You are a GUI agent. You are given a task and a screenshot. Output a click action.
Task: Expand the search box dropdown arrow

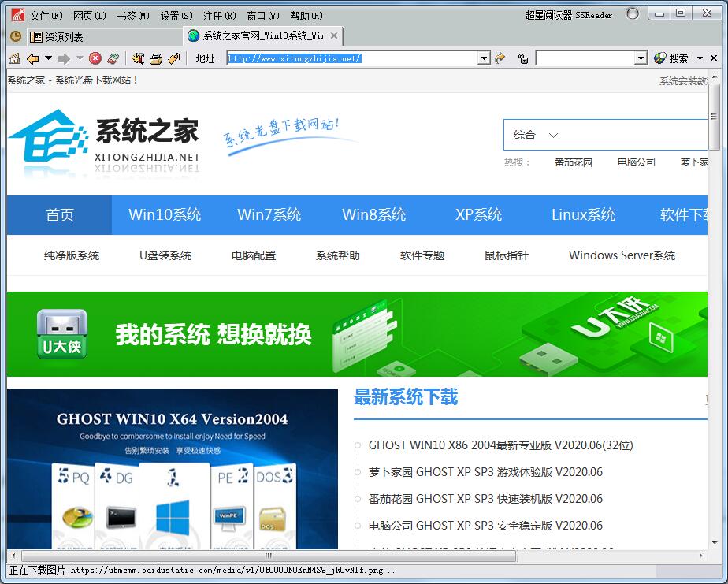pyautogui.click(x=641, y=58)
